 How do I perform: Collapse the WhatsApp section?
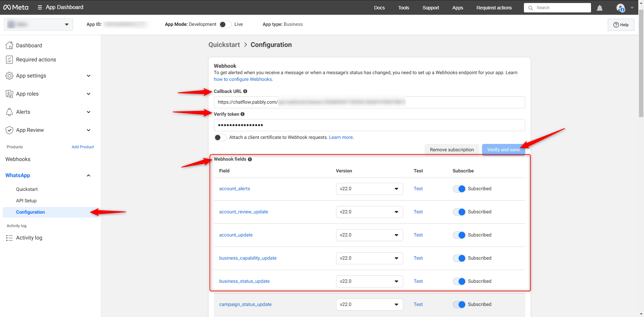(89, 175)
